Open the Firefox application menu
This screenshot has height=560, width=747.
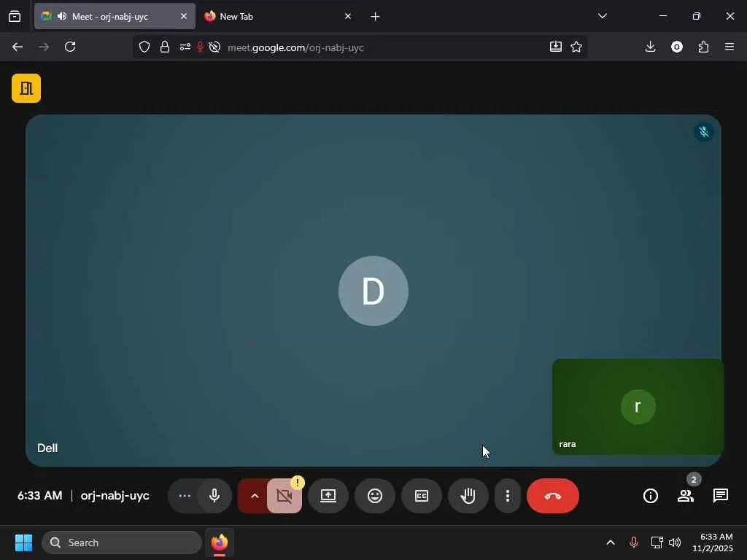click(729, 47)
